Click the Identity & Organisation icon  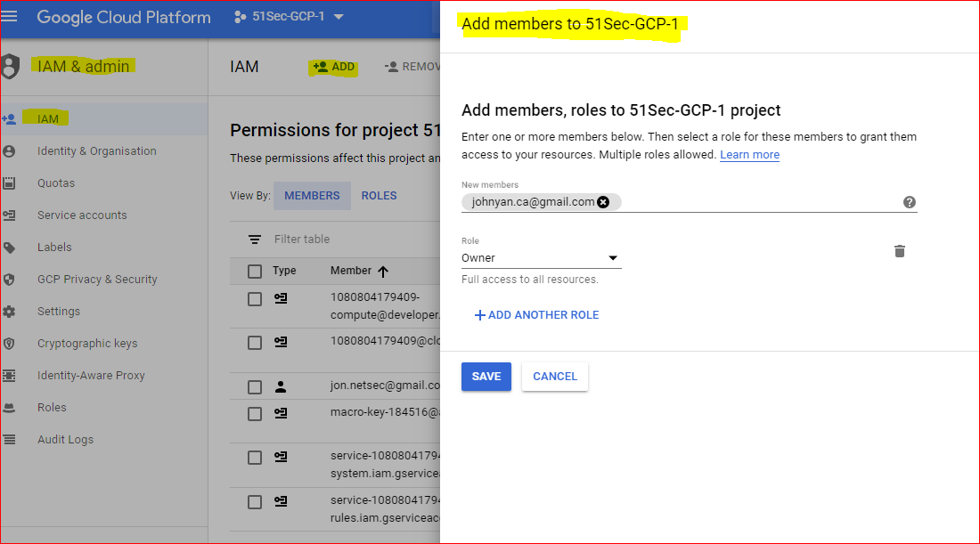coord(9,151)
